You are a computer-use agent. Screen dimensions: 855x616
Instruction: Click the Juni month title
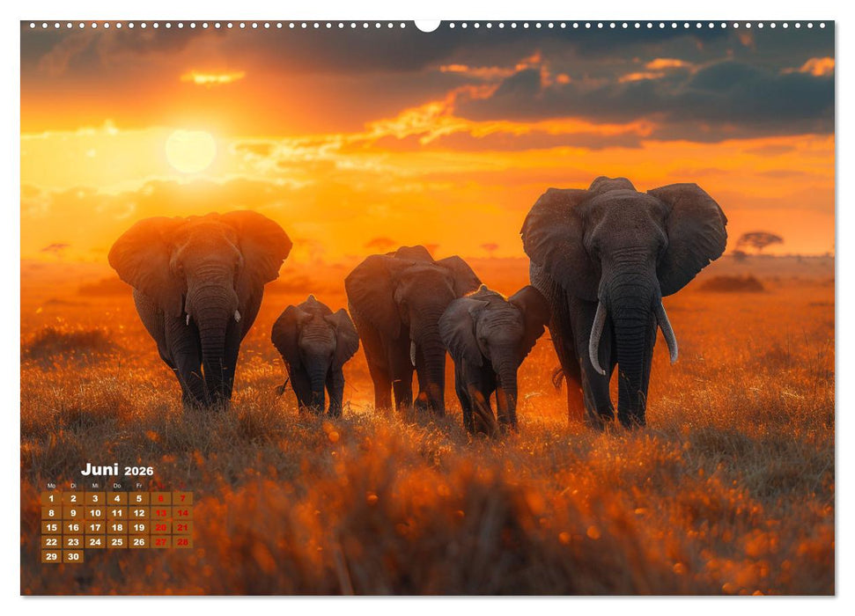[x=100, y=470]
